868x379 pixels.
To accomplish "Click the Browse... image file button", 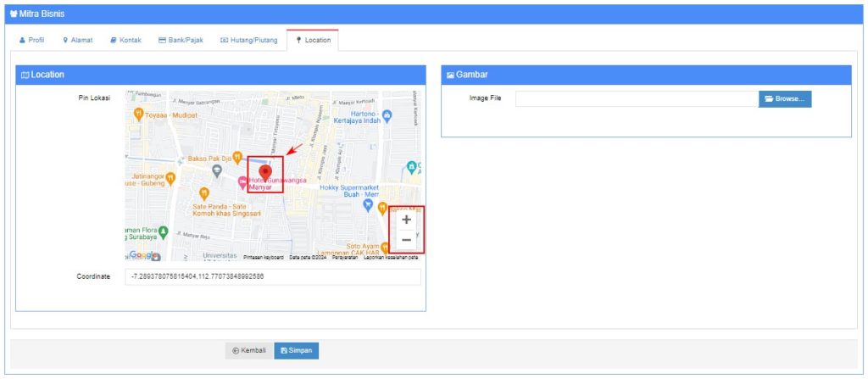I will tap(785, 98).
